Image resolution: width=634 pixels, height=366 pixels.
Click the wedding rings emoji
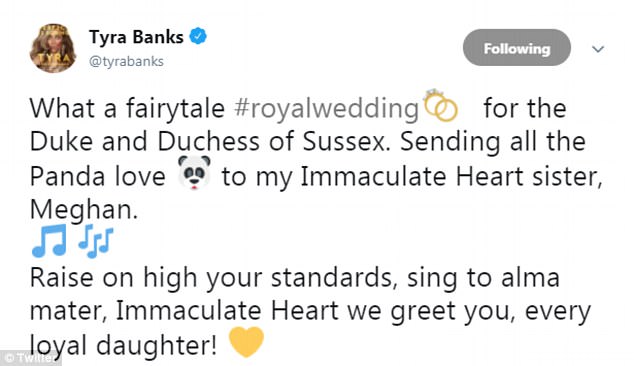tap(440, 105)
